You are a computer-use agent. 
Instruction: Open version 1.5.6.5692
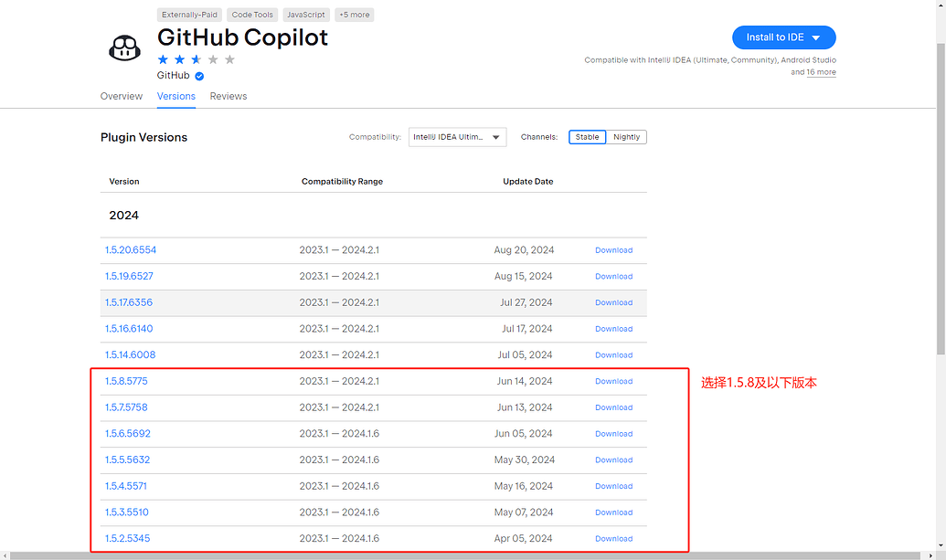128,433
